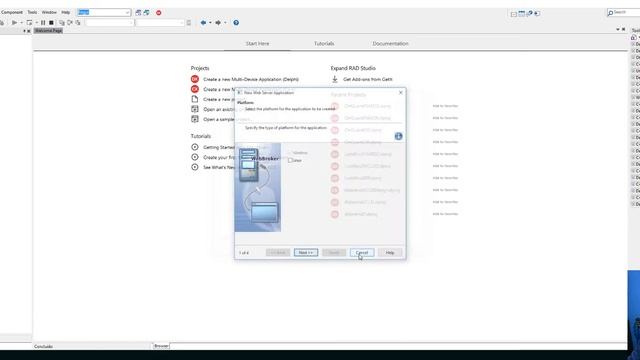Screen dimensions: 640x360
Task: Click the Open an existing project icon
Action: coord(195,109)
